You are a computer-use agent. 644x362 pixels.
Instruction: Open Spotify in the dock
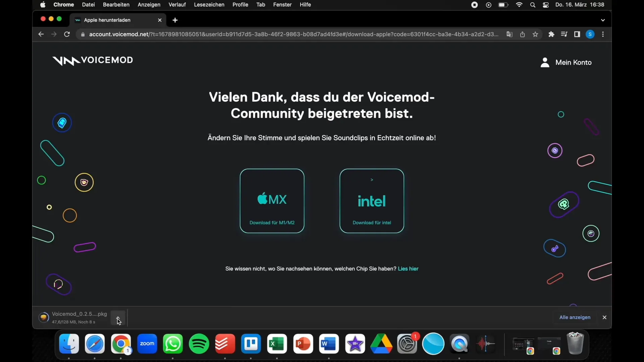pos(199,344)
